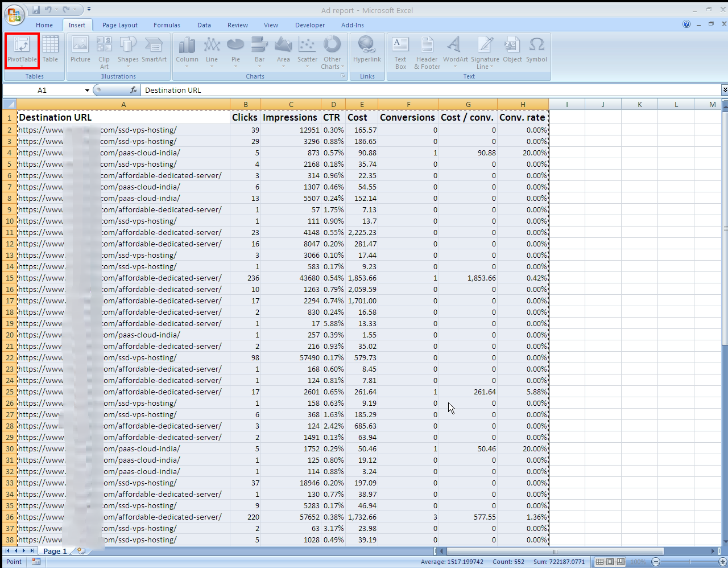This screenshot has width=728, height=568.
Task: Choose the Area chart icon
Action: tap(283, 51)
